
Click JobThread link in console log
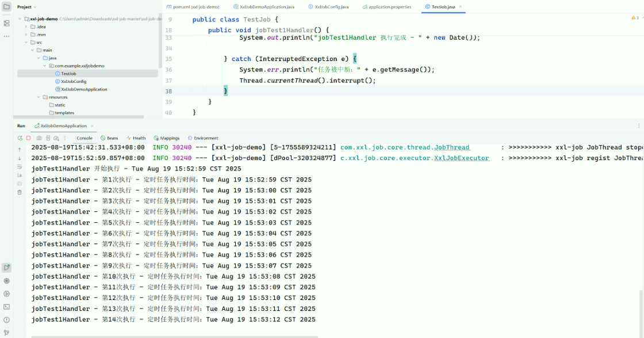point(451,147)
